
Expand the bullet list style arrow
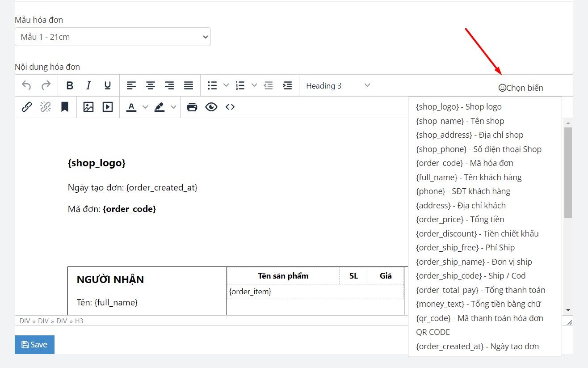click(226, 85)
